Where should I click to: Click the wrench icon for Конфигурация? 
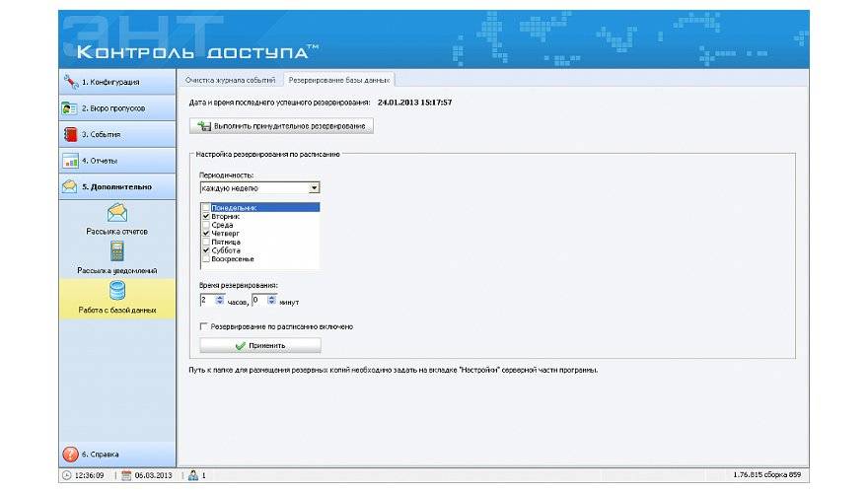point(70,82)
